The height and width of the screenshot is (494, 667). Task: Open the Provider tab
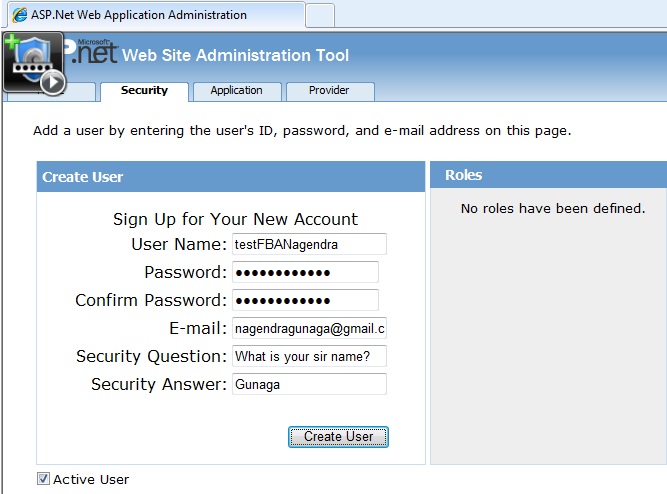(330, 91)
